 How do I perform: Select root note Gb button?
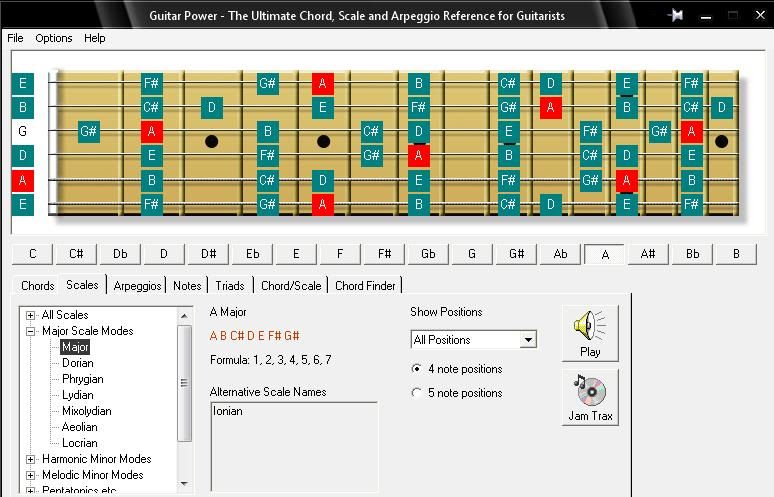428,254
